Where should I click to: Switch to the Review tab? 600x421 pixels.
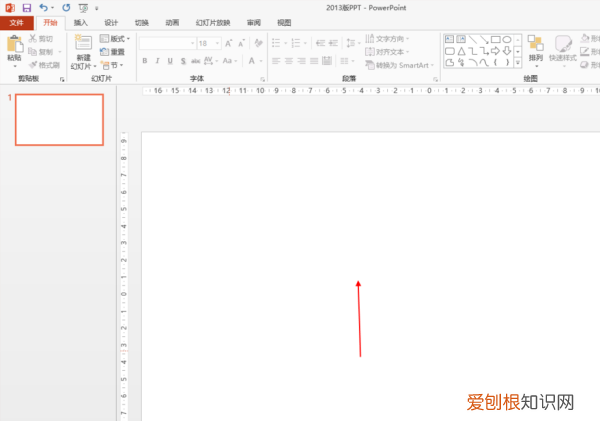click(254, 23)
